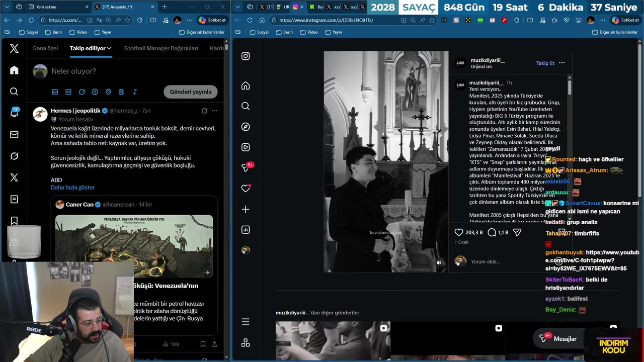Open X messages envelope icon
This screenshot has height=362, width=644.
14,134
